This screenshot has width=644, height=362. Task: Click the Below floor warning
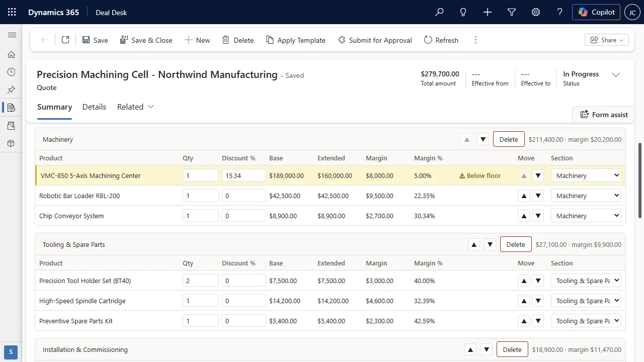coord(480,175)
